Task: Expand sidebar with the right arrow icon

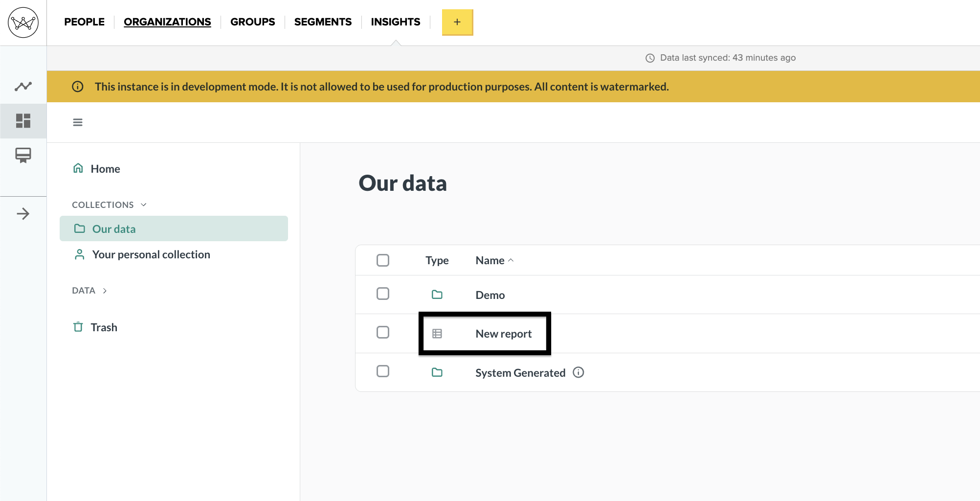Action: pos(23,214)
